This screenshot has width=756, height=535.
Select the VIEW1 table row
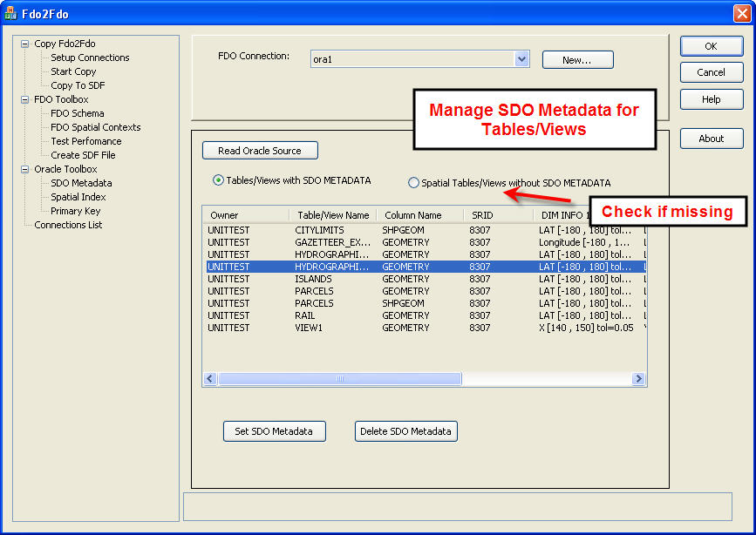(x=426, y=328)
